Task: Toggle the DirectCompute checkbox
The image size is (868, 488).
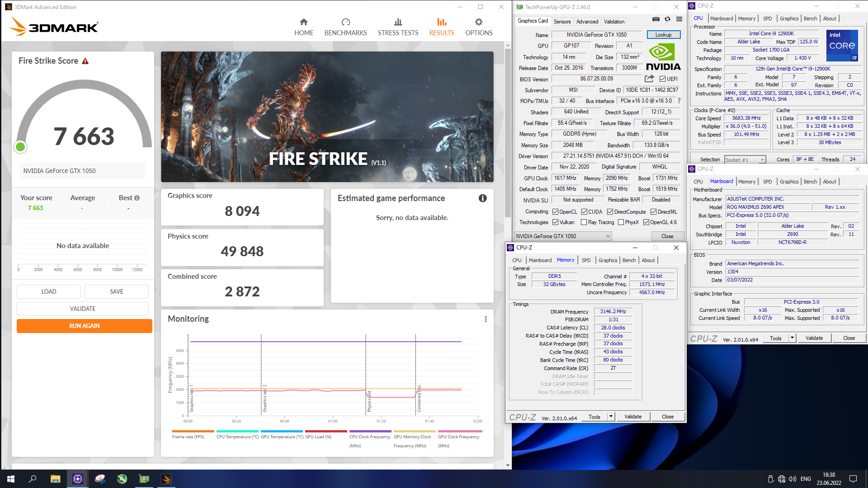Action: pyautogui.click(x=610, y=212)
